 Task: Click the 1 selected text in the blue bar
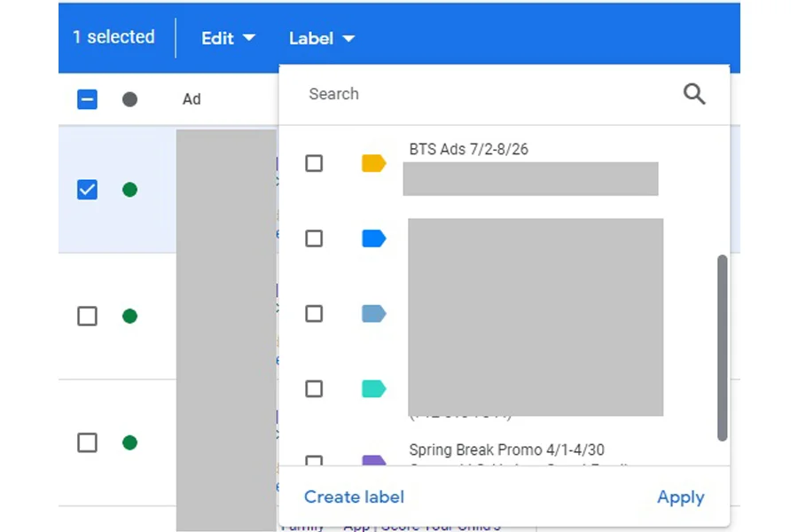[114, 37]
